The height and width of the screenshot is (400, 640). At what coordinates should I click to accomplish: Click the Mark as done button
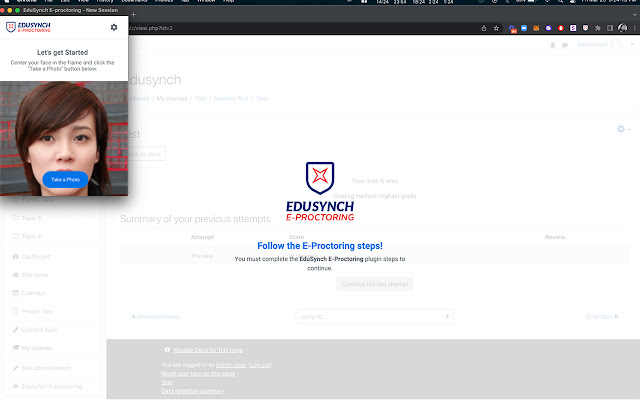(x=147, y=154)
